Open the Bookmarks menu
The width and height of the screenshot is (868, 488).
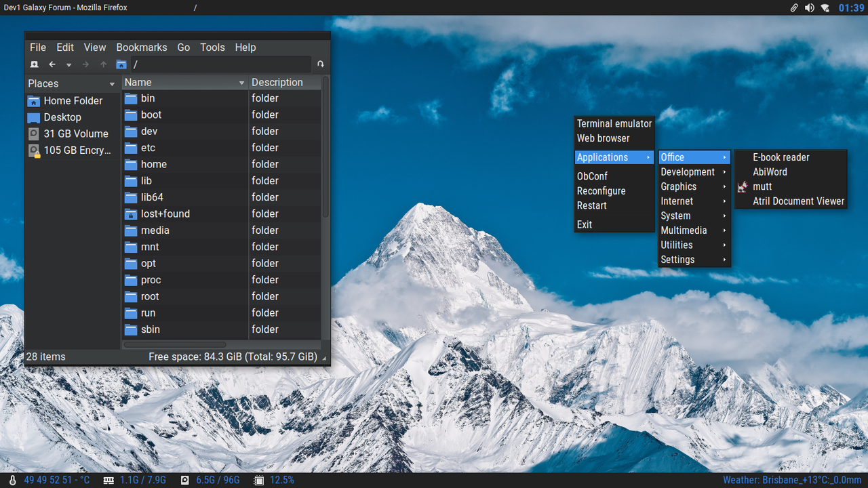[x=141, y=47]
